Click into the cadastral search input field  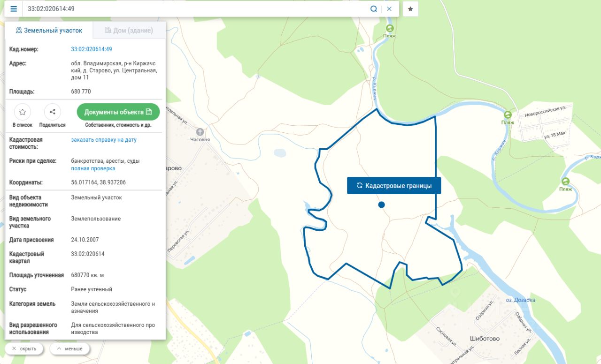click(x=195, y=9)
